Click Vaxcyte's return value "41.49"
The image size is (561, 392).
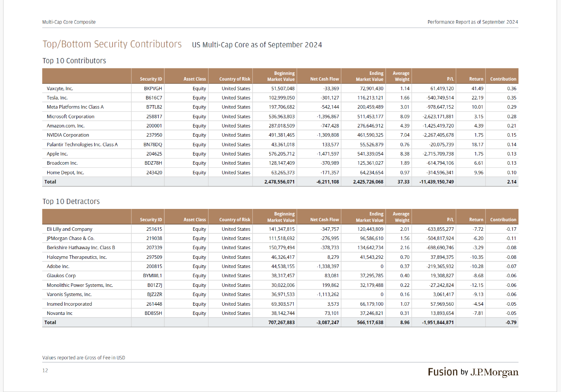coord(477,88)
